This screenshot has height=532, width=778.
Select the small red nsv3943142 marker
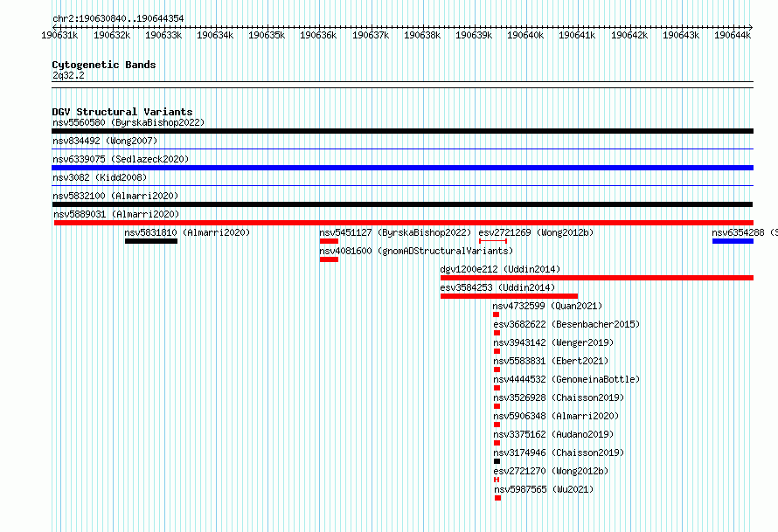(497, 351)
